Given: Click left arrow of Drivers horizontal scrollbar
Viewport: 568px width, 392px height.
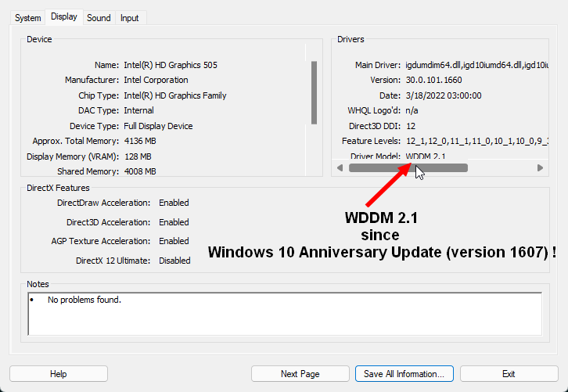Looking at the screenshot, I should [x=340, y=167].
